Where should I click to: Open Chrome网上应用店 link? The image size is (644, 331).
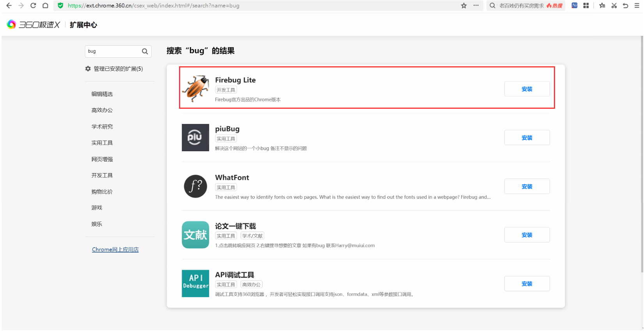(x=115, y=250)
